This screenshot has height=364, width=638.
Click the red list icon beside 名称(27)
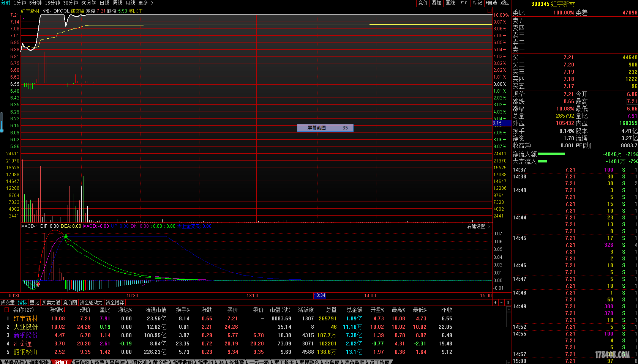[6, 310]
